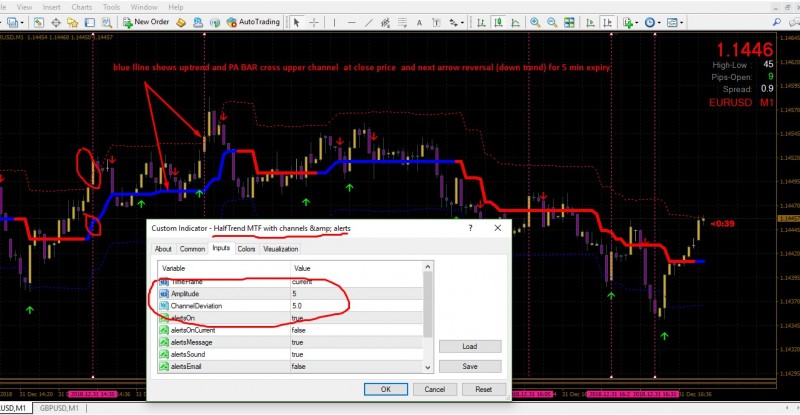Switch chart to Line Chart mode
The width and height of the screenshot is (800, 415).
click(x=515, y=22)
